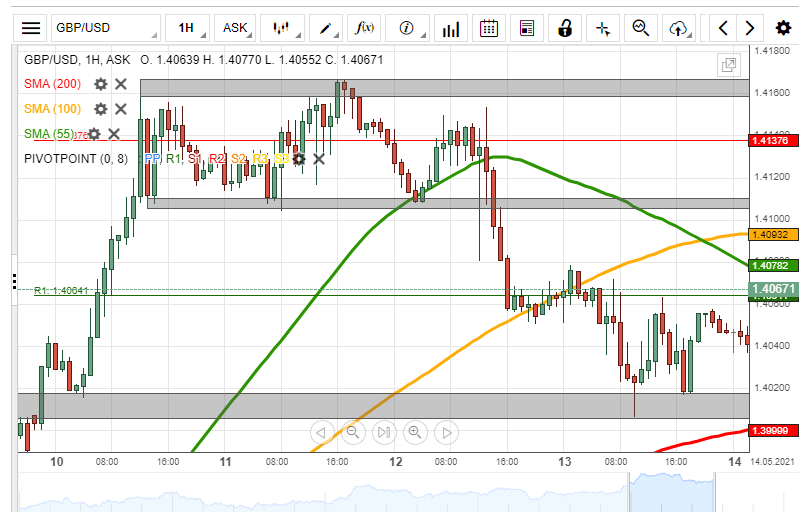Click the orange 1.40932 SMA price tag
This screenshot has width=811, height=524.
click(774, 235)
